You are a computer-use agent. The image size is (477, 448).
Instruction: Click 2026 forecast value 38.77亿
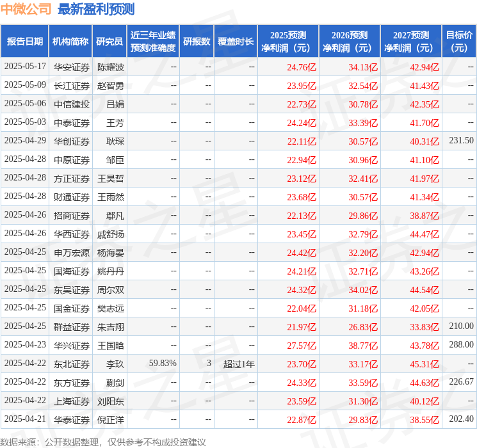pos(363,346)
